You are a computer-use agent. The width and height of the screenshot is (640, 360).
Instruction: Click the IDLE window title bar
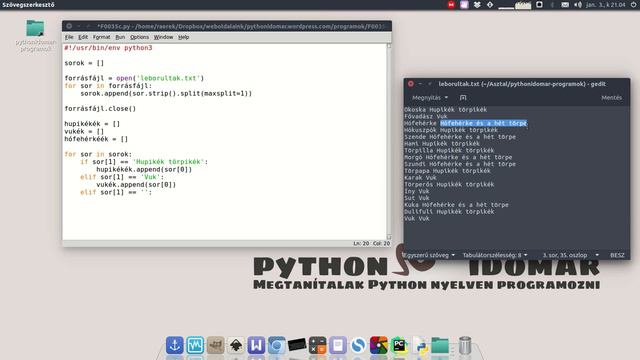click(x=227, y=26)
